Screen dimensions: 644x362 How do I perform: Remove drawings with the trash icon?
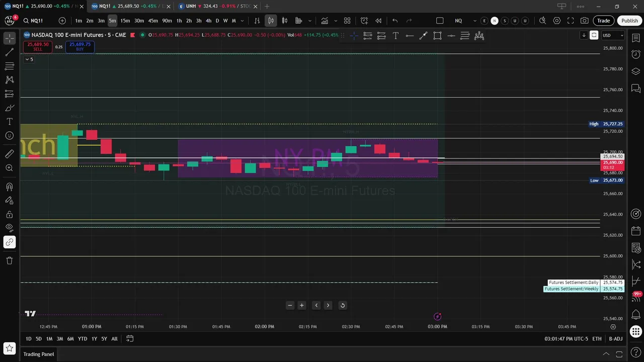click(x=9, y=260)
